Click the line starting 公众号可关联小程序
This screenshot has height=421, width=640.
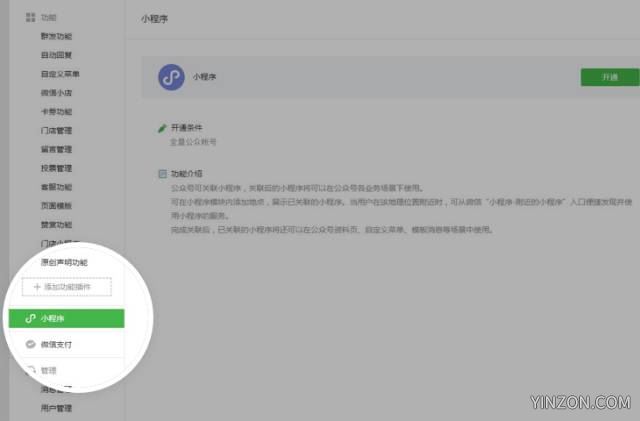click(297, 188)
